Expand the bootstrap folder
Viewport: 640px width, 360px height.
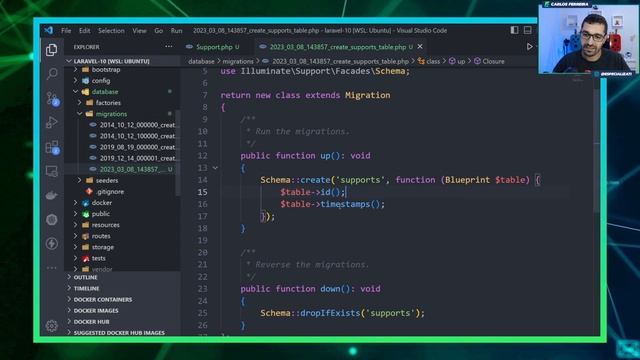[106, 70]
